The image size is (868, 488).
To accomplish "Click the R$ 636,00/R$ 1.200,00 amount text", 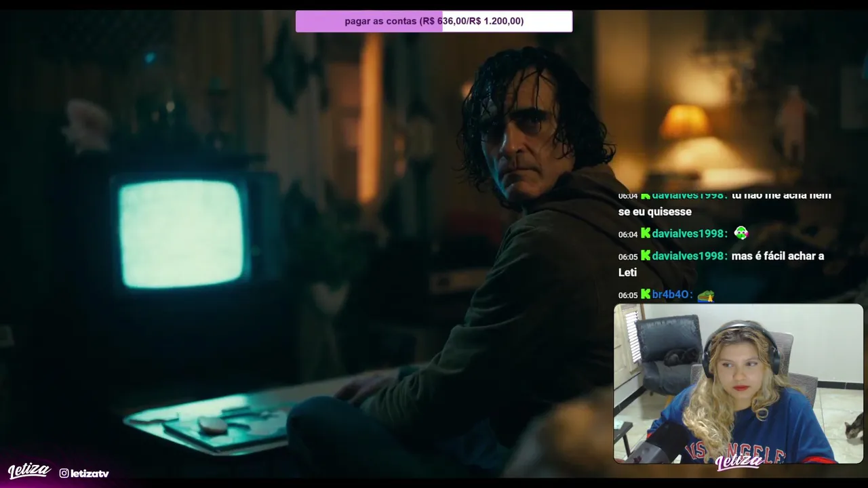I will coord(472,21).
